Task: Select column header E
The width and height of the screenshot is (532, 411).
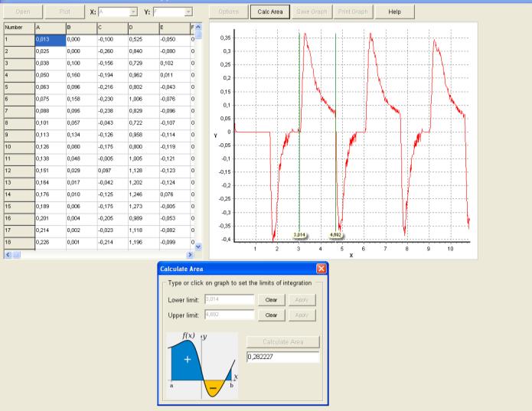Action: 175,28
